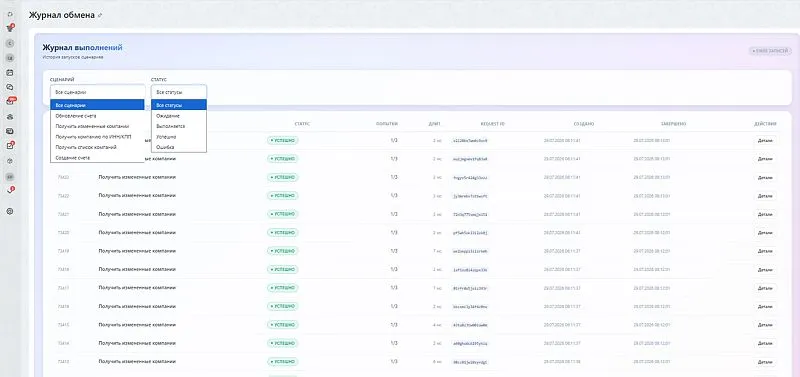Click the Успешно badge in row 73416
This screenshot has height=377, width=800.
coord(283,306)
